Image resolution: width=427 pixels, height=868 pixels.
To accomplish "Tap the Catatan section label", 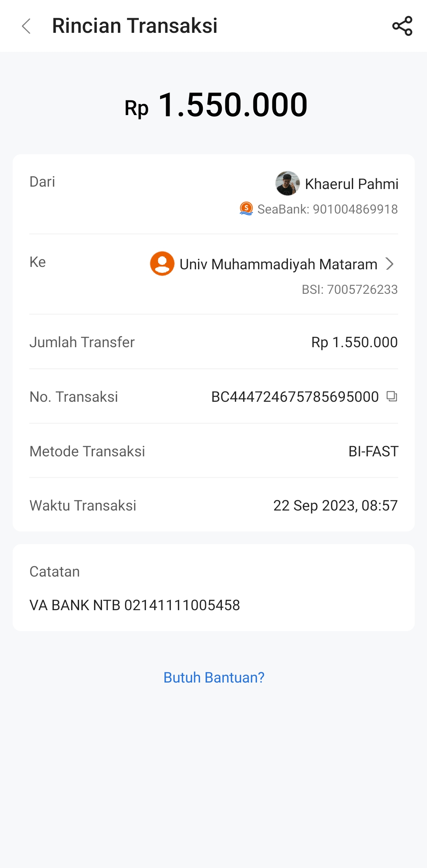I will pyautogui.click(x=55, y=572).
